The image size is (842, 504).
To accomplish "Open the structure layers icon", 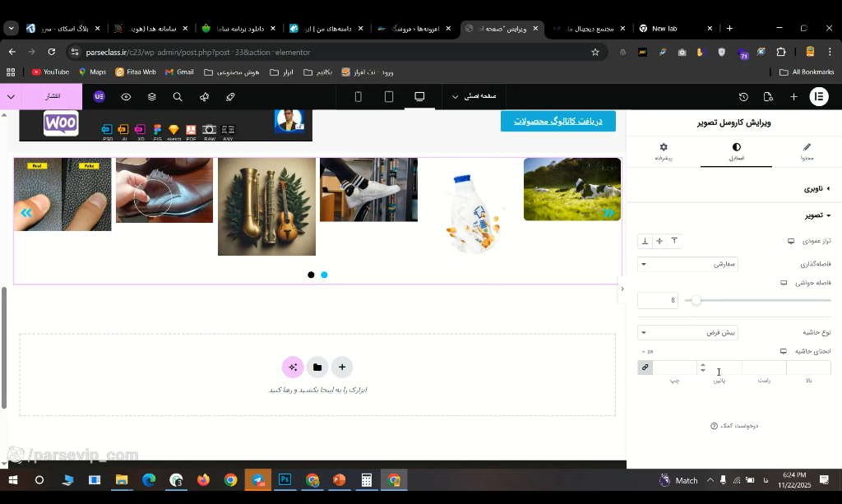I will [152, 97].
